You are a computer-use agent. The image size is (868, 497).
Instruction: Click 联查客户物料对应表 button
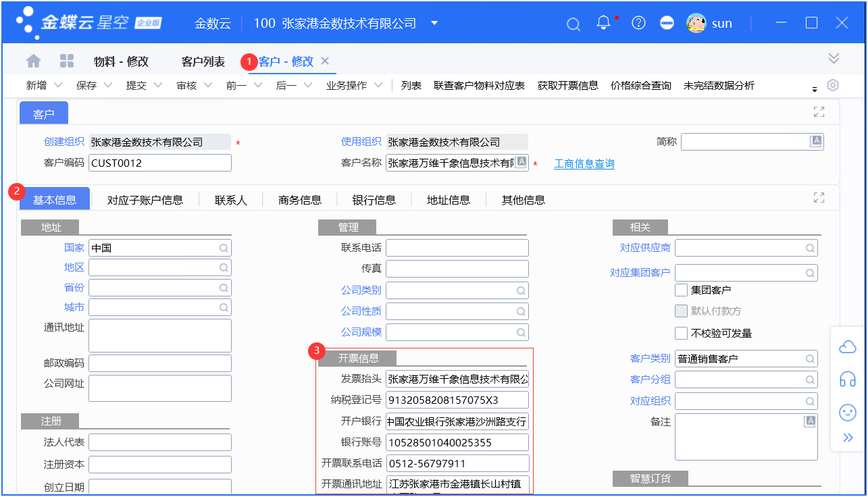click(x=479, y=85)
